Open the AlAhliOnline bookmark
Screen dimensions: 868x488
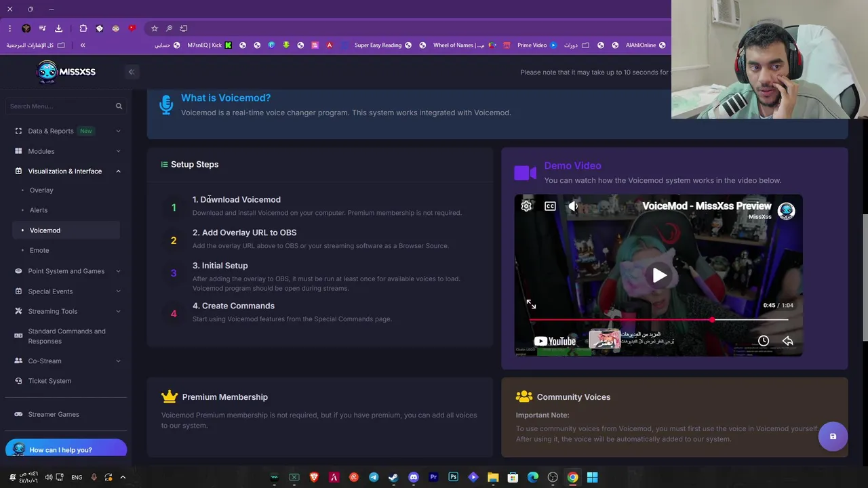click(x=646, y=45)
